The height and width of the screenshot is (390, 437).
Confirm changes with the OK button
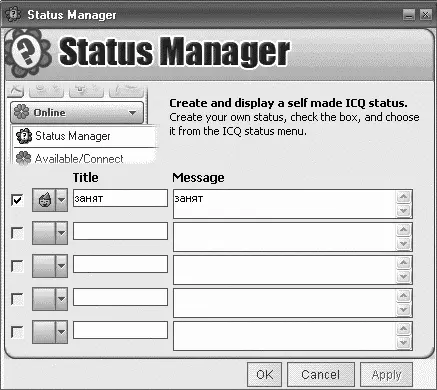pos(265,375)
